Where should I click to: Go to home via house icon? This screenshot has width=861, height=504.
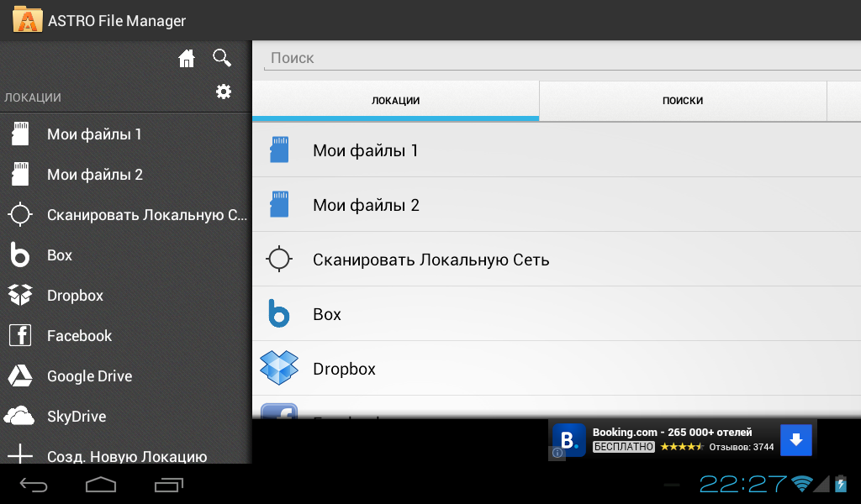click(187, 58)
